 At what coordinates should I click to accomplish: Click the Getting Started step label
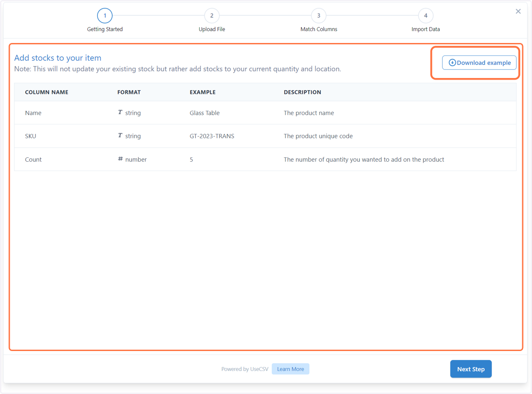(x=105, y=29)
